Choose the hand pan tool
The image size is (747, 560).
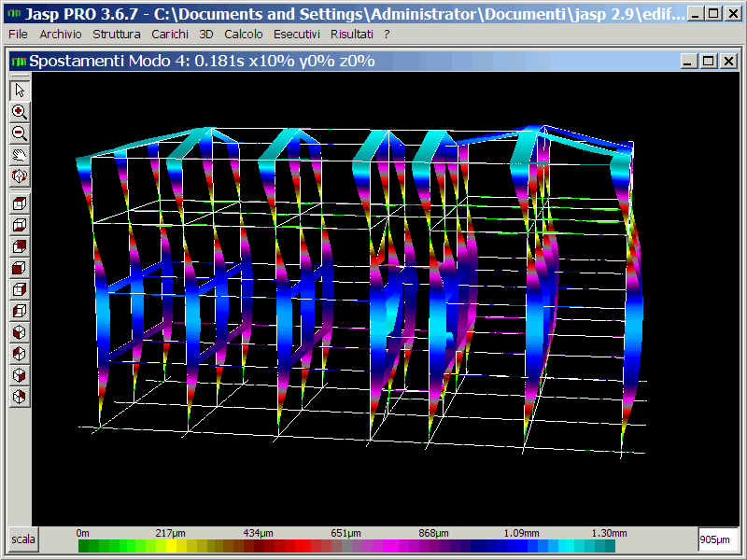pyautogui.click(x=20, y=154)
